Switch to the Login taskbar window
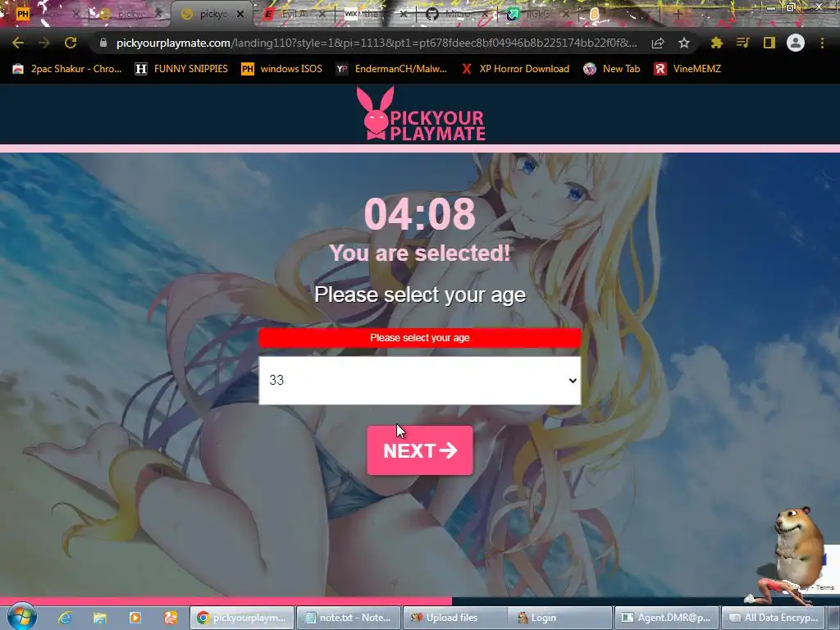 pyautogui.click(x=560, y=618)
